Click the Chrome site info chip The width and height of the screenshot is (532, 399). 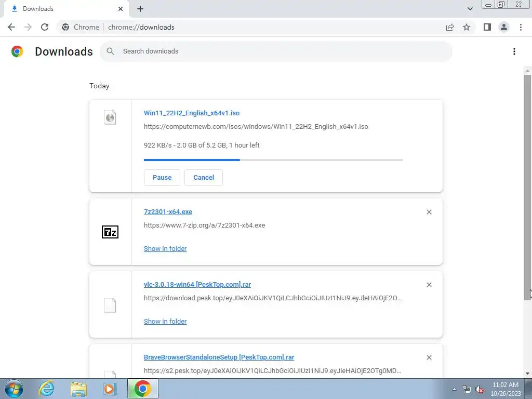coord(81,27)
